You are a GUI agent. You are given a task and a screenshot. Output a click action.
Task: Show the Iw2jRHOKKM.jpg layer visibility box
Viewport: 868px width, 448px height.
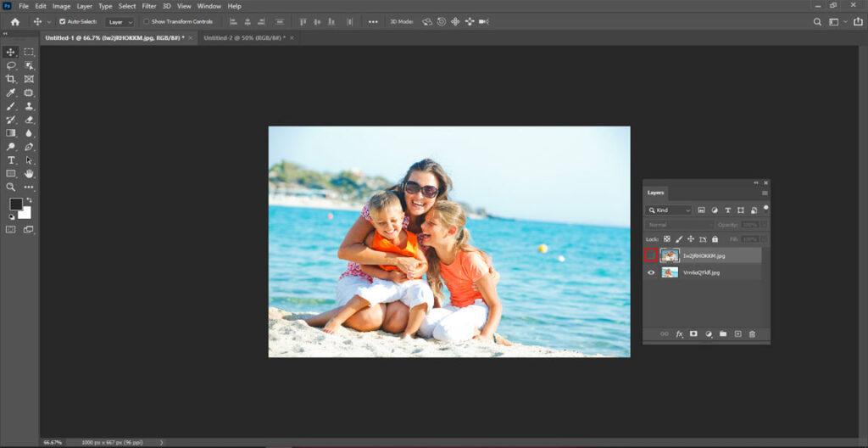[x=651, y=255]
